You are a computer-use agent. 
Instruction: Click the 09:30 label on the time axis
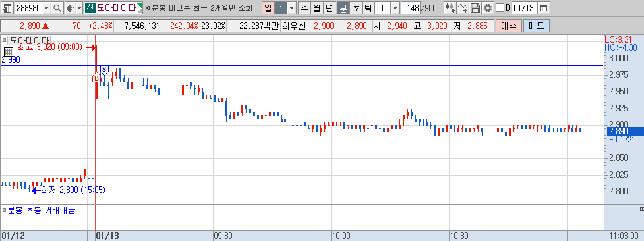coord(223,236)
